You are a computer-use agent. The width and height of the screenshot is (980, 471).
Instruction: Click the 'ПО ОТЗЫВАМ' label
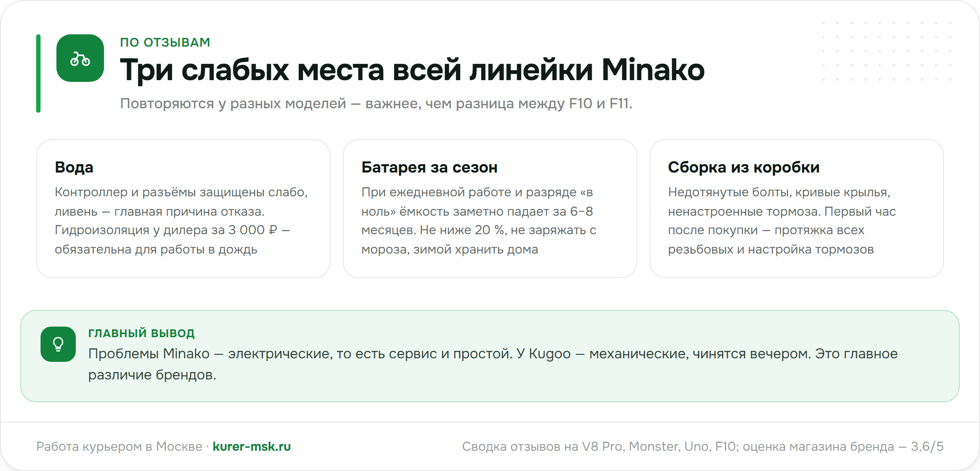tap(165, 42)
